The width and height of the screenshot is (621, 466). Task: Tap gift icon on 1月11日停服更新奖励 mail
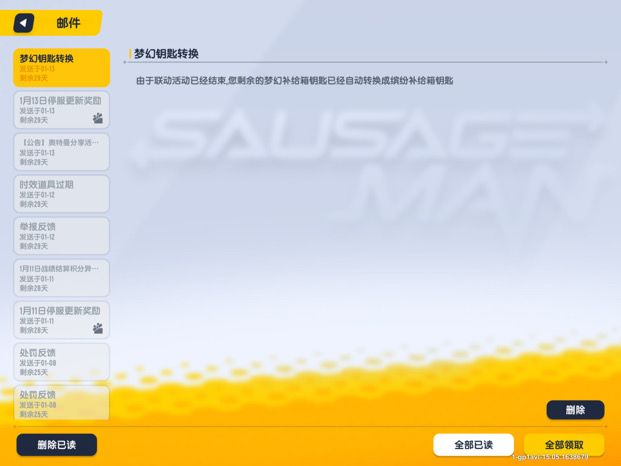98,328
